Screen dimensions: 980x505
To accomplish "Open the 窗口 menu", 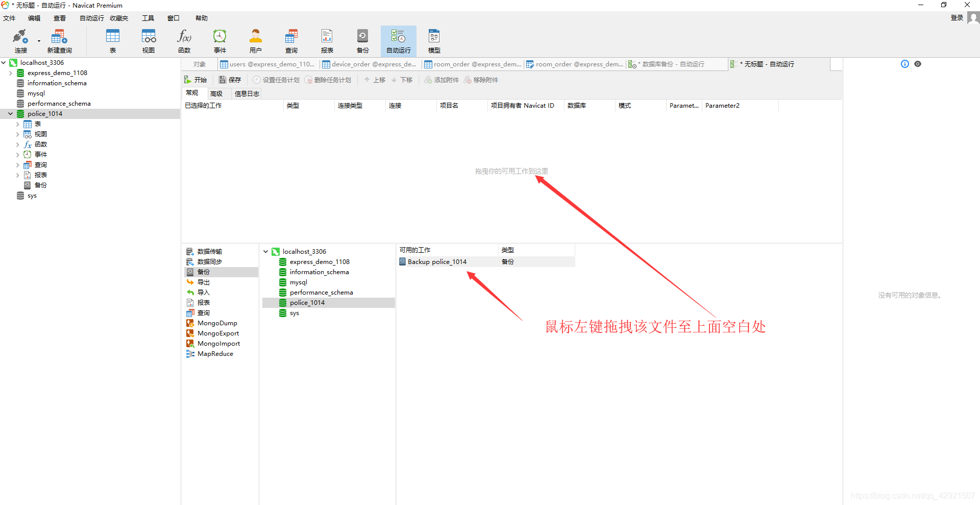I will 174,18.
